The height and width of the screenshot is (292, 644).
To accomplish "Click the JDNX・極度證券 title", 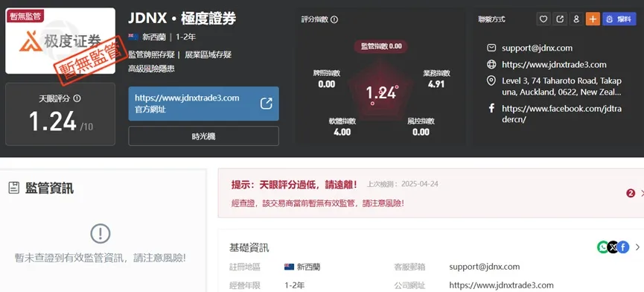I will tap(182, 19).
